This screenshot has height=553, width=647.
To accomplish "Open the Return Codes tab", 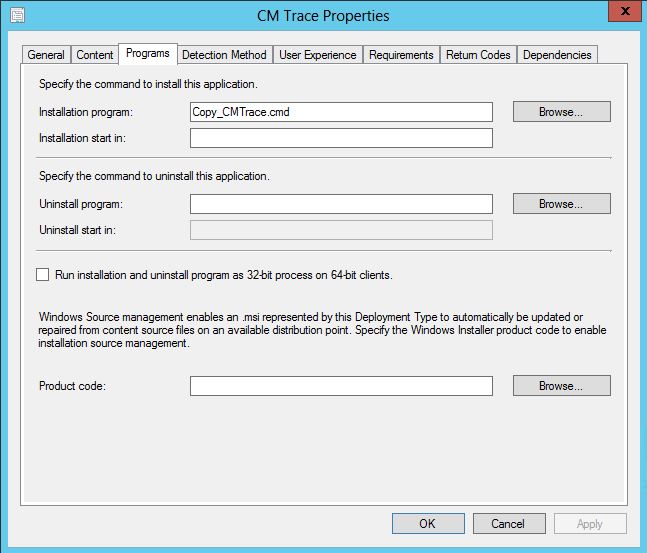I will click(478, 55).
